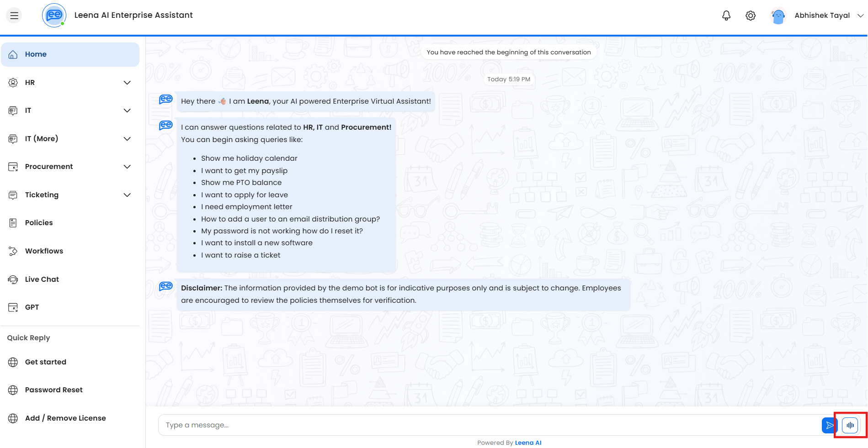
Task: Open GPT in the sidebar
Action: coord(70,307)
